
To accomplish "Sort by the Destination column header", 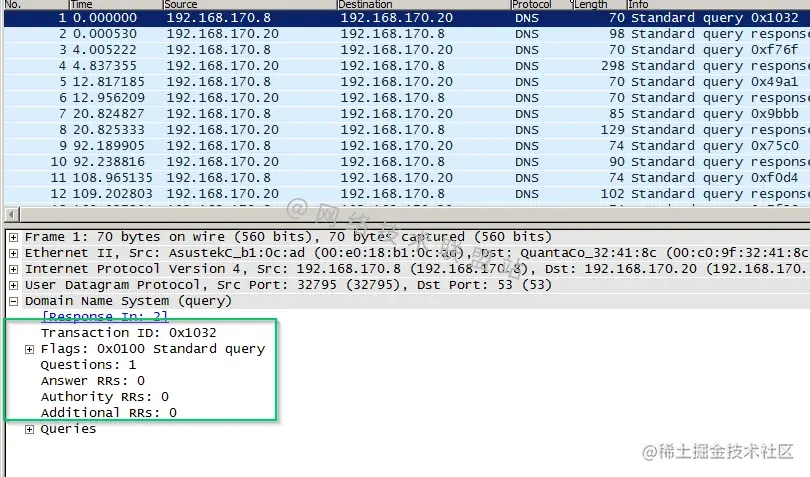I will [x=423, y=5].
